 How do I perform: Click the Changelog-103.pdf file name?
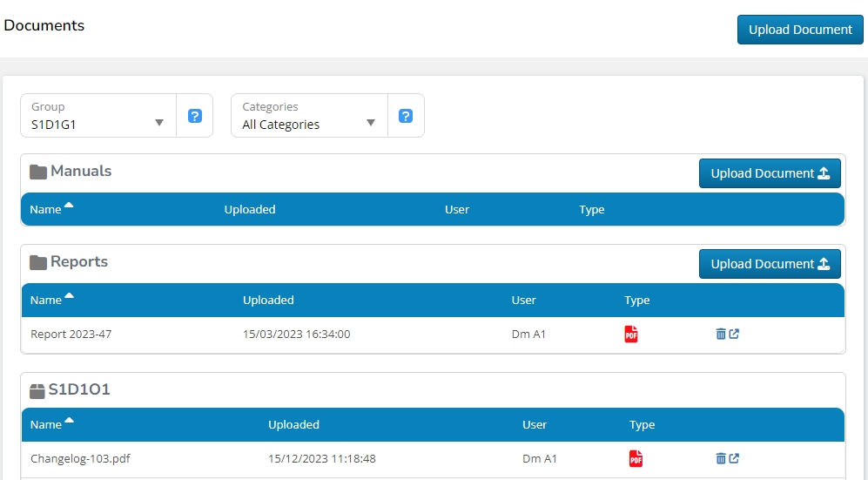pos(80,458)
